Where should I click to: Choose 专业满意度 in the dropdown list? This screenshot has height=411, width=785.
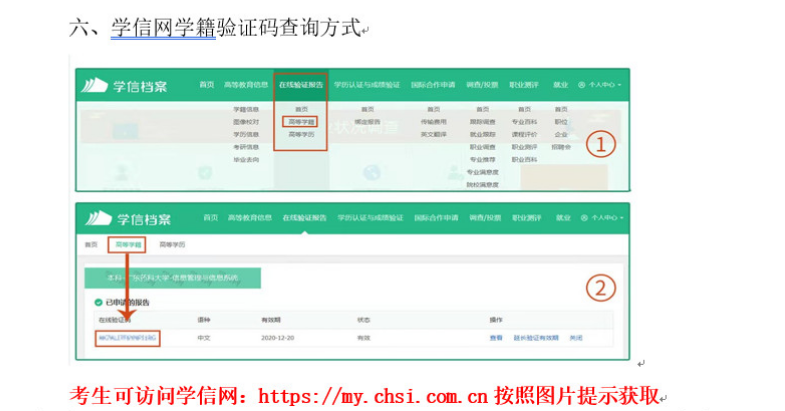[x=482, y=172]
